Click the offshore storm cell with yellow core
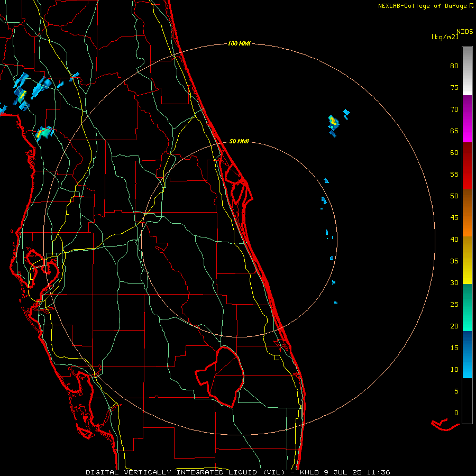This screenshot has width=476, height=476. pyautogui.click(x=334, y=122)
